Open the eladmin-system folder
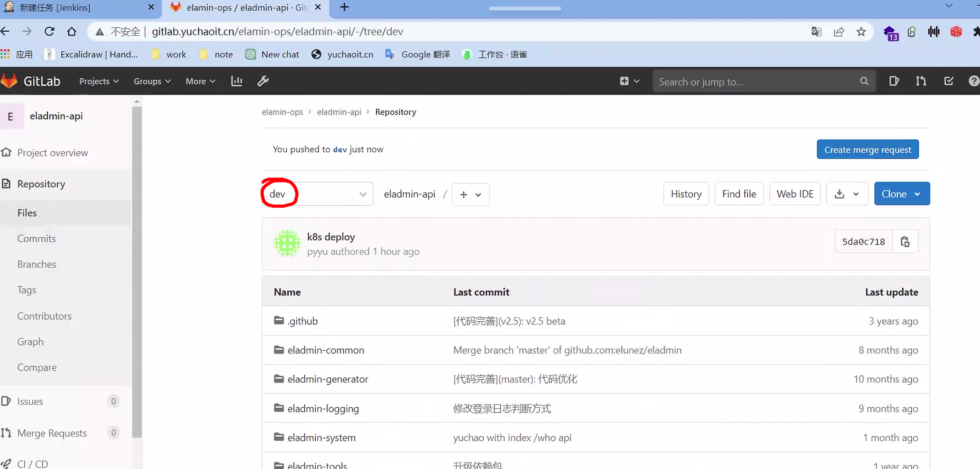 (321, 437)
